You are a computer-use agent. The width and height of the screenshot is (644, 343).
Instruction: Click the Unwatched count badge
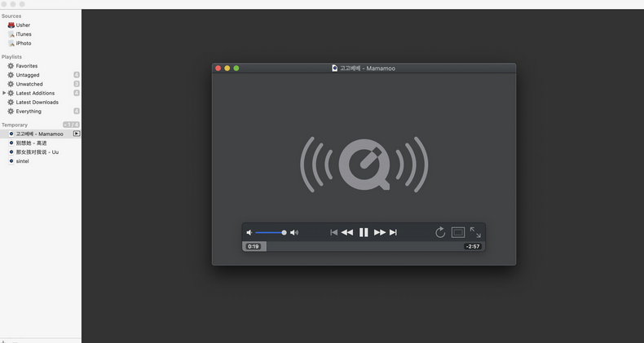pos(77,84)
